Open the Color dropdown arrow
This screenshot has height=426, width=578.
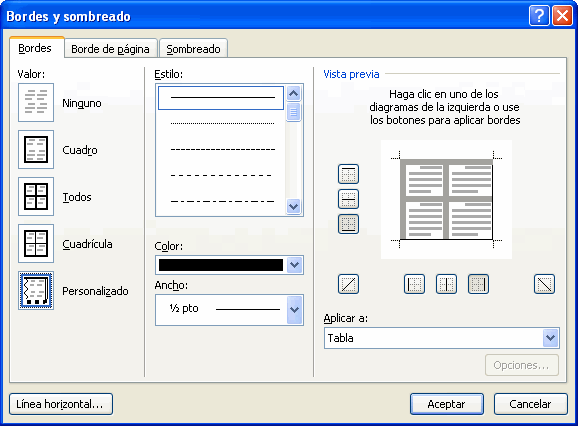tap(294, 265)
